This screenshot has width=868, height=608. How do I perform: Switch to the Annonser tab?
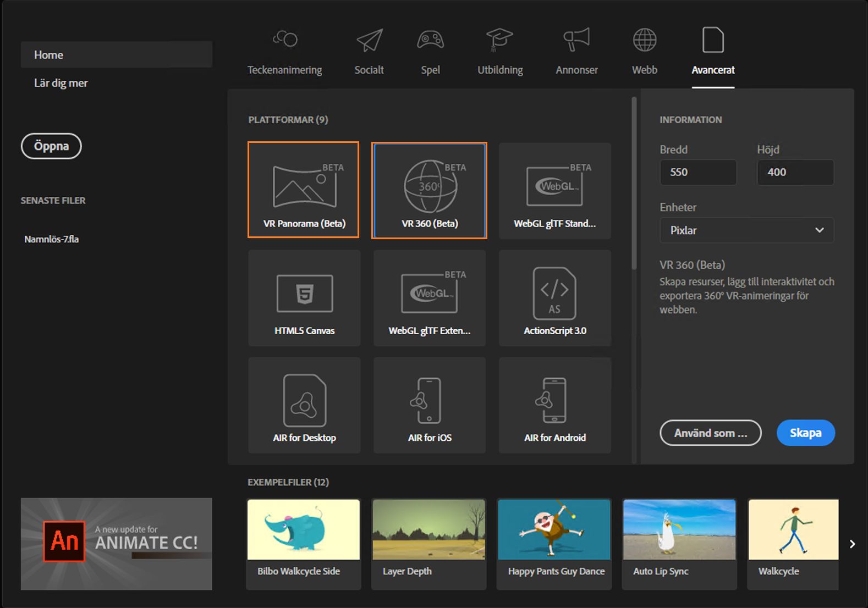[576, 70]
